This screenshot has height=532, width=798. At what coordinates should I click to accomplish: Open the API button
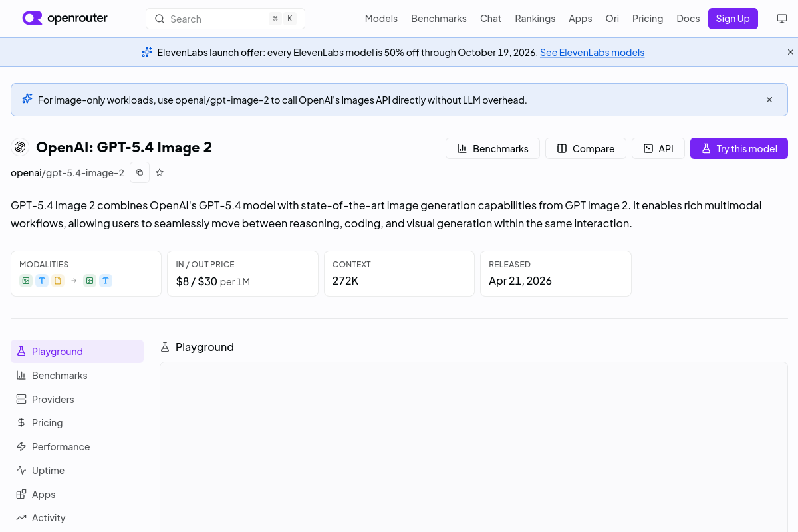(x=658, y=148)
